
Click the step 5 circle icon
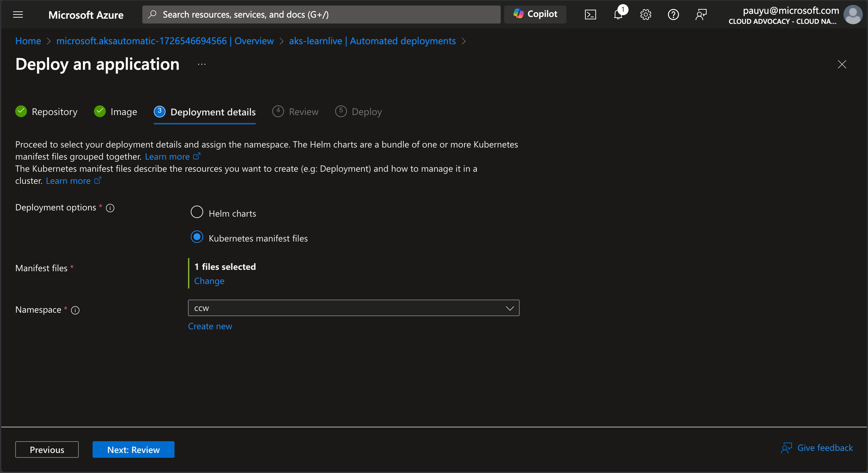[x=341, y=111]
